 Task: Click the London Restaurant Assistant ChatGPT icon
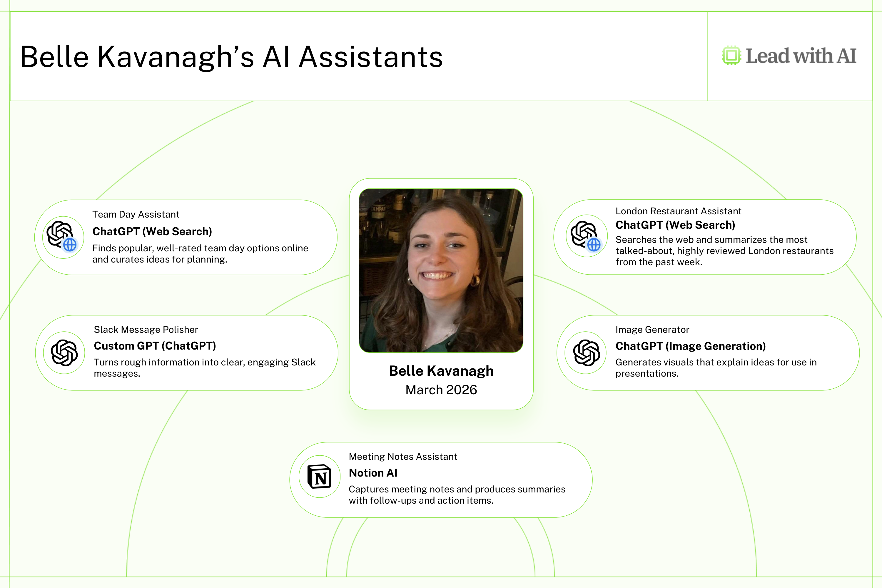click(587, 236)
